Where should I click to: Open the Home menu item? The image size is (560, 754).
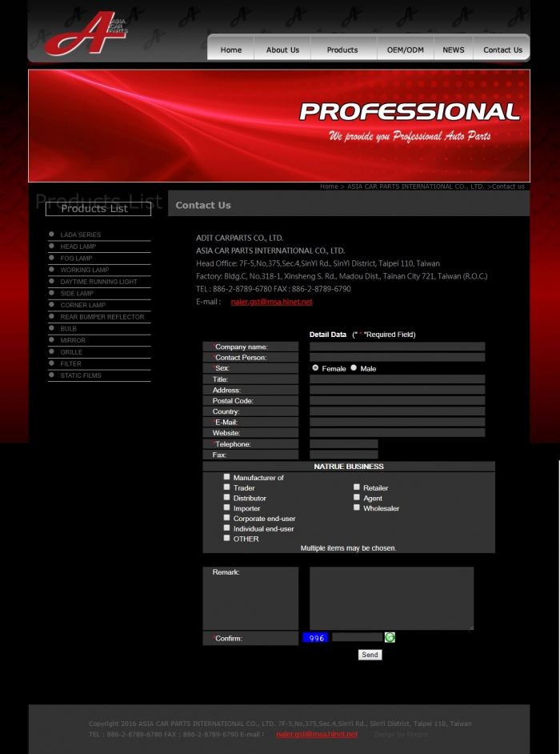230,50
